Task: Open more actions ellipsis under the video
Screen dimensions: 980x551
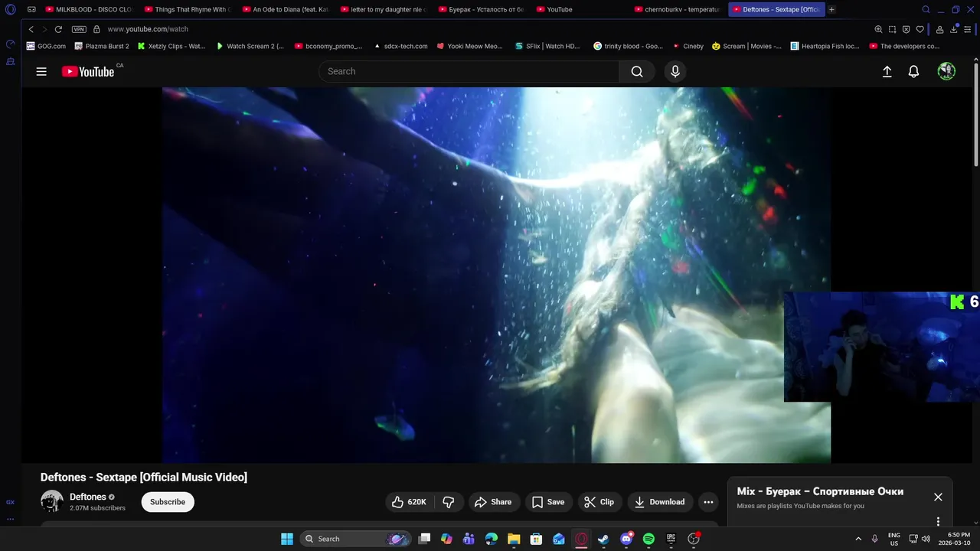Action: click(708, 502)
